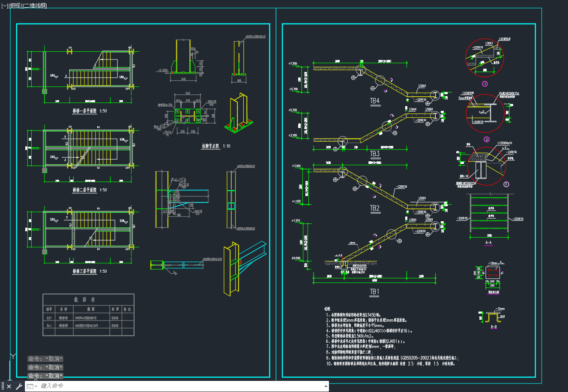Image resolution: width=568 pixels, height=392 pixels.
Task: Select the 柱脚节点图 title text
Action: click(x=210, y=146)
